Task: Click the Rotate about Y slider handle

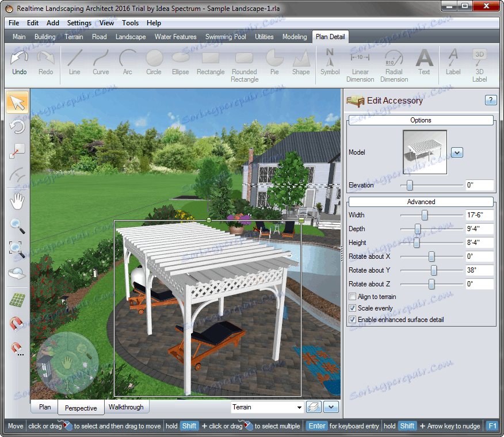Action: coord(434,270)
